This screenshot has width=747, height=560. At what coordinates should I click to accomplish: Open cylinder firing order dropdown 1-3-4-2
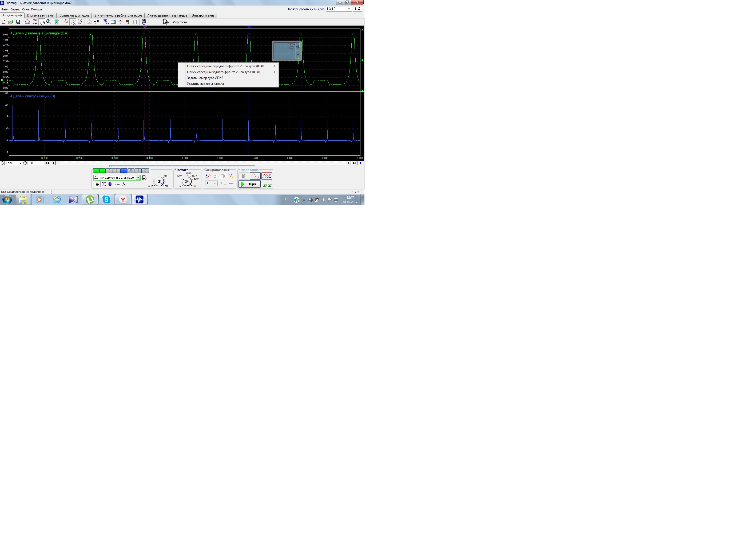tap(338, 9)
